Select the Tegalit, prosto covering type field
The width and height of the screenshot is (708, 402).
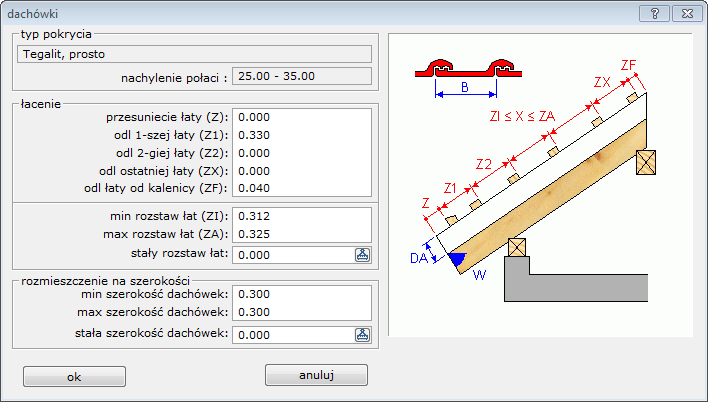(x=194, y=54)
